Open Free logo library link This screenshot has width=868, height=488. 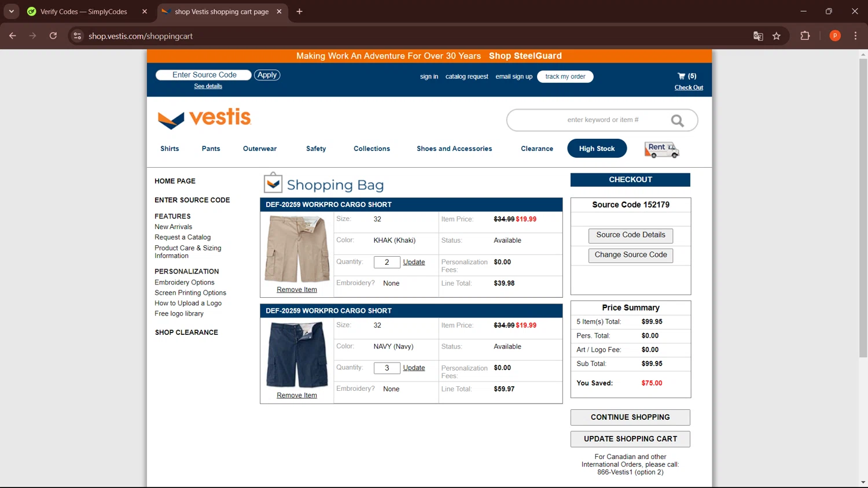[x=179, y=313]
